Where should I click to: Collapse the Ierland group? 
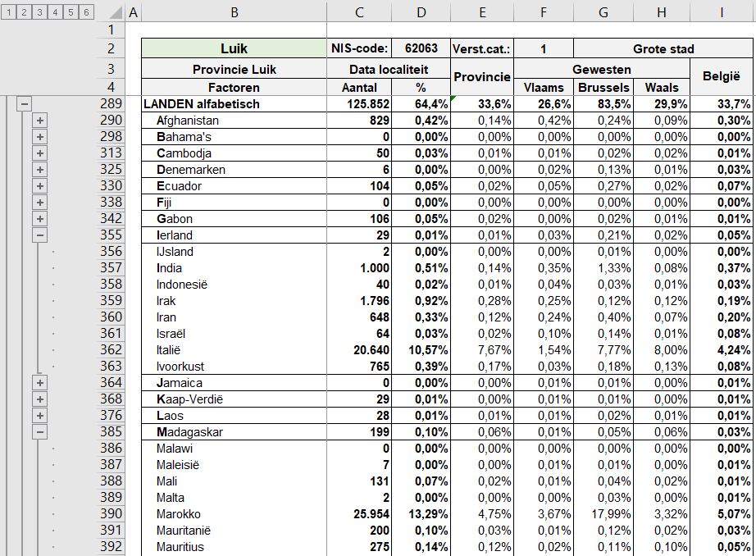click(x=39, y=235)
